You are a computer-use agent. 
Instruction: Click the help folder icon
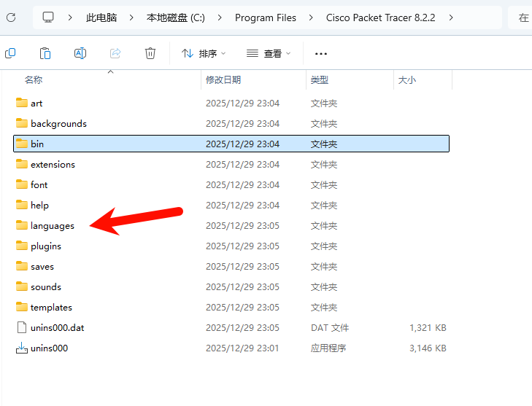point(22,205)
